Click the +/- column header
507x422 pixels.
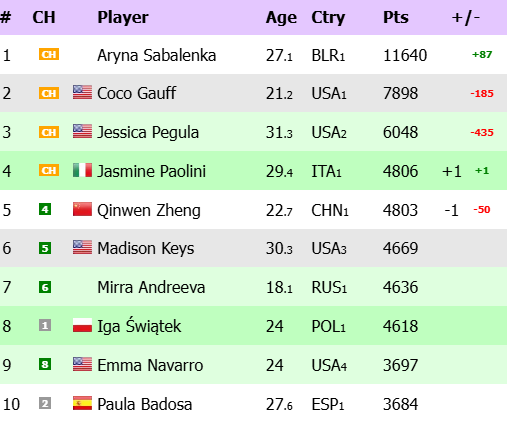pos(466,17)
